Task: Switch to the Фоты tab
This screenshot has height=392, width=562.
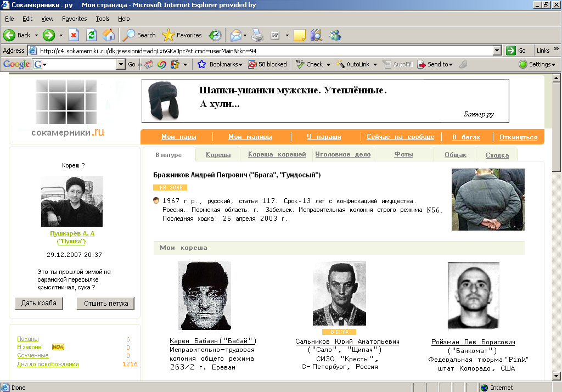Action: pyautogui.click(x=403, y=154)
